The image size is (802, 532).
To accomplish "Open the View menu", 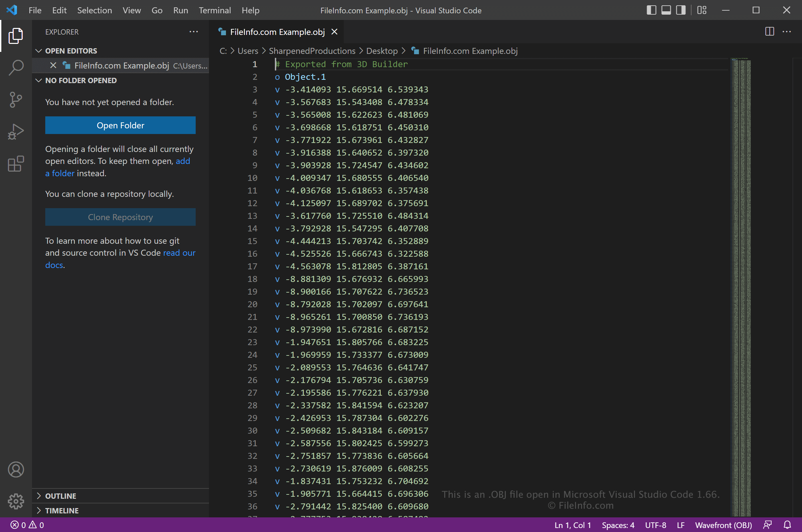I will pos(132,11).
